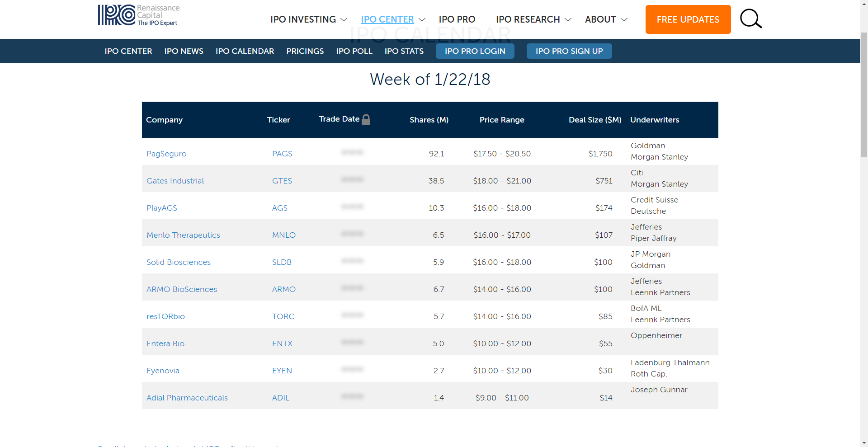Click the MNLO ticker link
The height and width of the screenshot is (447, 868).
[284, 235]
